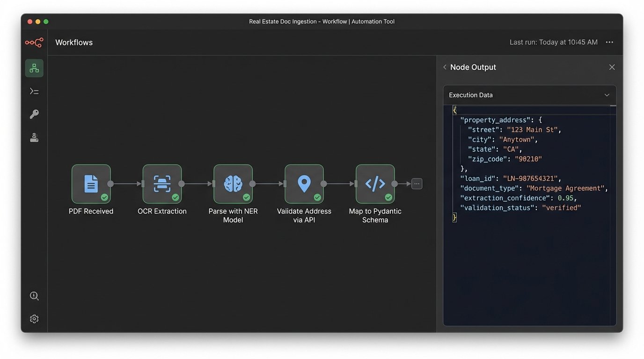Open the Executions panel from the sidebar
Viewport: 644px width, 359px height.
pyautogui.click(x=34, y=91)
